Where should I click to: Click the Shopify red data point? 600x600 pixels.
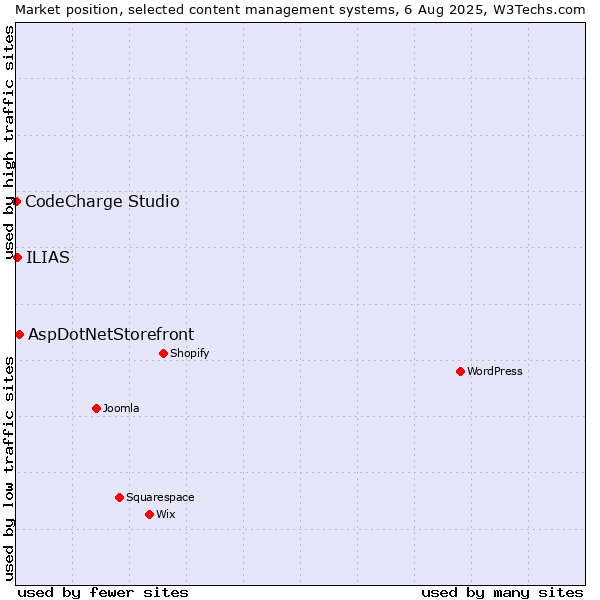[x=163, y=354]
